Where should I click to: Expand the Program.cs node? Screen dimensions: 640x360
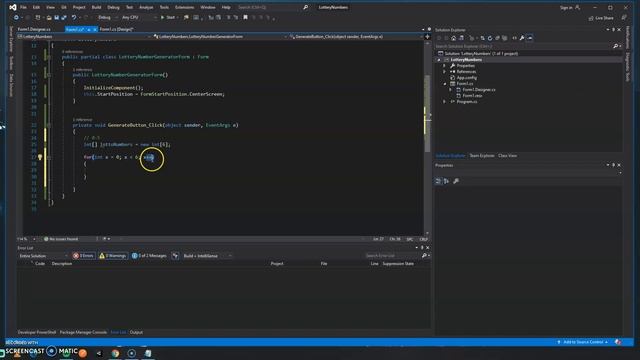[444, 102]
